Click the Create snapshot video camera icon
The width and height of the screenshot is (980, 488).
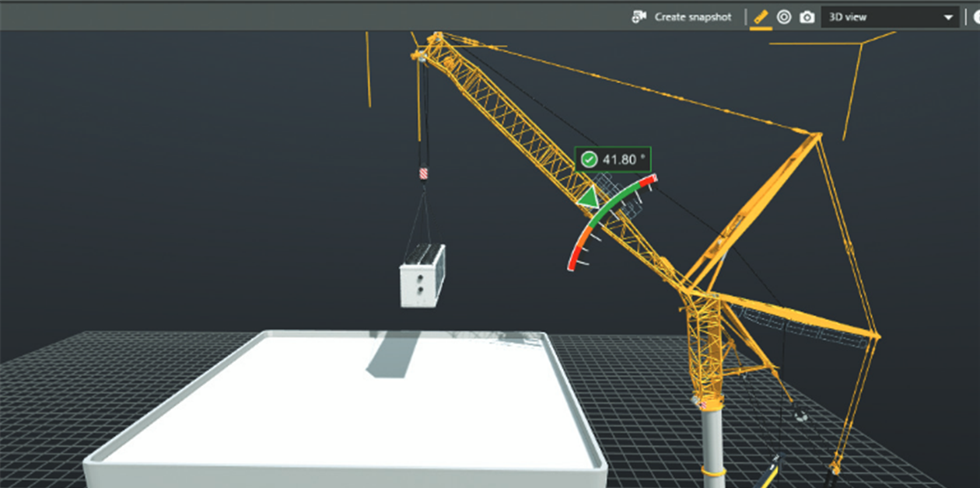coord(639,17)
